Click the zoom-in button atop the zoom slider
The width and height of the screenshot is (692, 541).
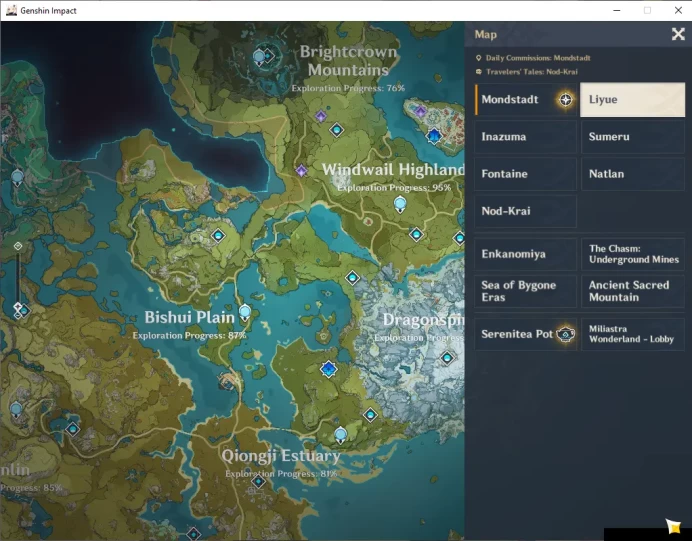(x=18, y=246)
